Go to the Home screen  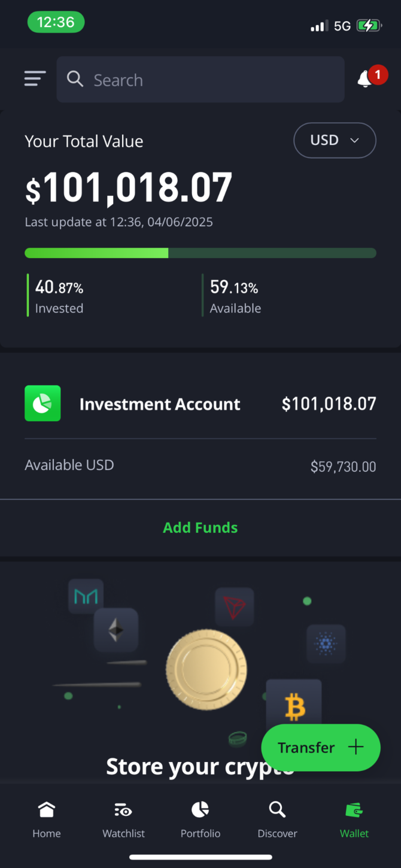pos(46,819)
